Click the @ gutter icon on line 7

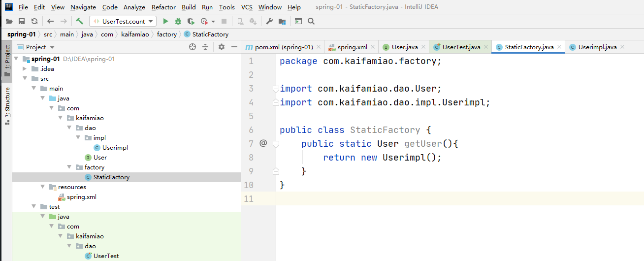pos(263,143)
